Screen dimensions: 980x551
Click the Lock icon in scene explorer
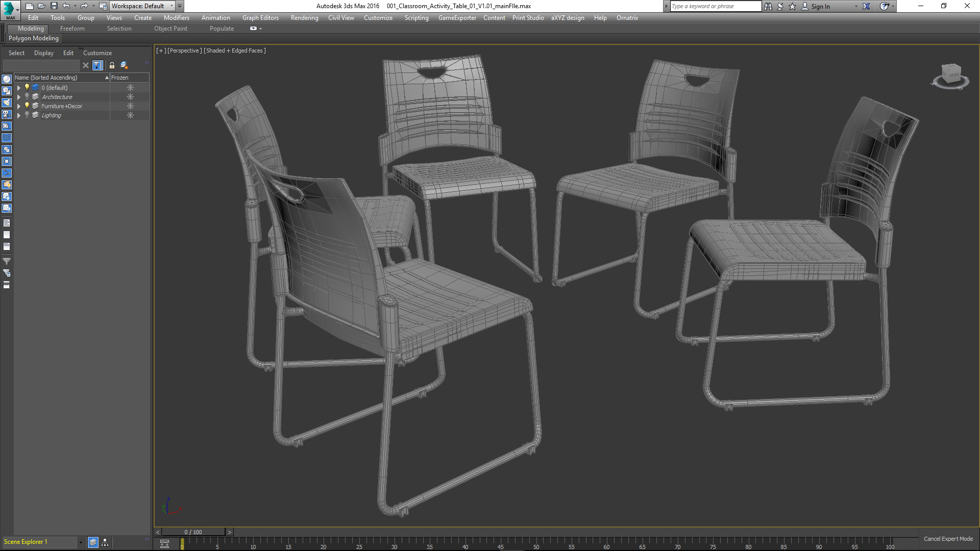112,65
